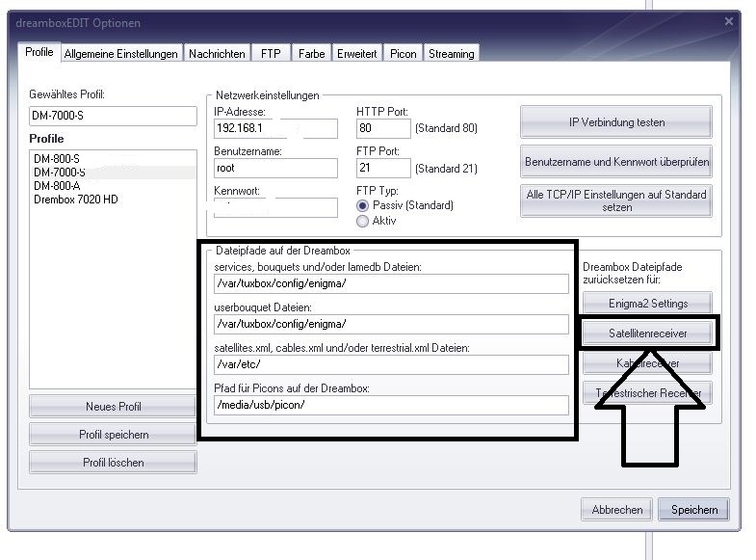
Task: Open the Nachrichten tab
Action: coord(217,54)
